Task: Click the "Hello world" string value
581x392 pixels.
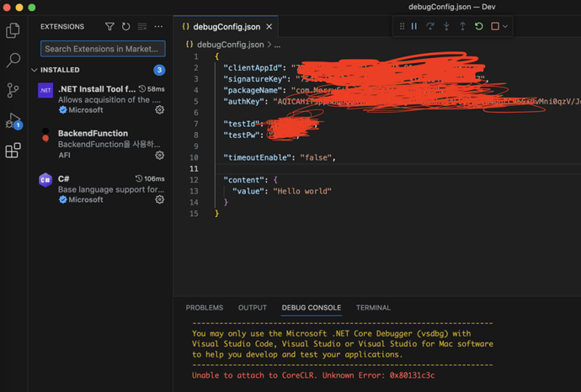Action: (x=302, y=191)
